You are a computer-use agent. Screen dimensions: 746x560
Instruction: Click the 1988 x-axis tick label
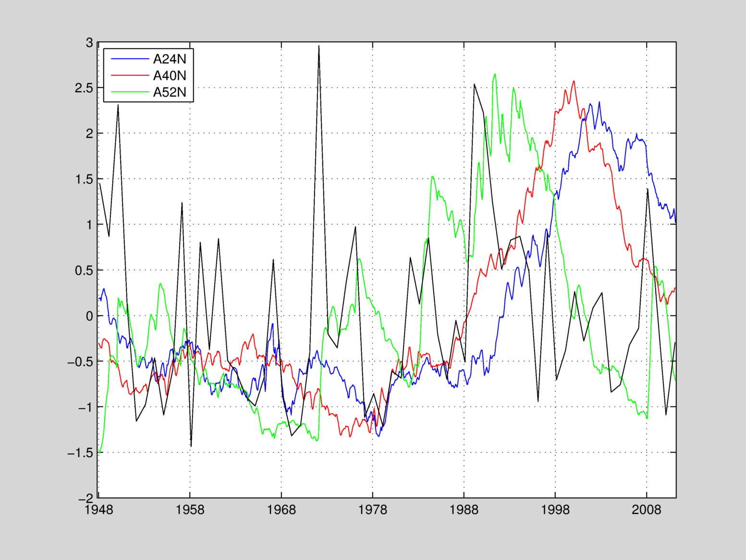point(464,510)
